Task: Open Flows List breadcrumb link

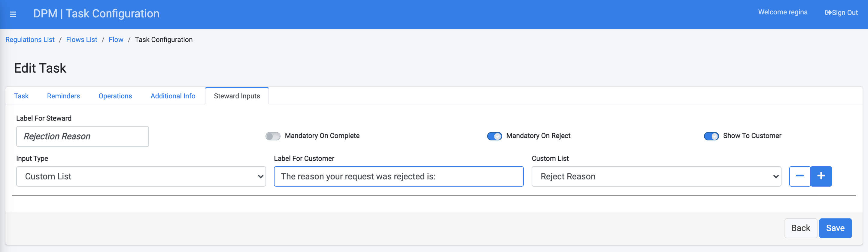Action: tap(81, 40)
